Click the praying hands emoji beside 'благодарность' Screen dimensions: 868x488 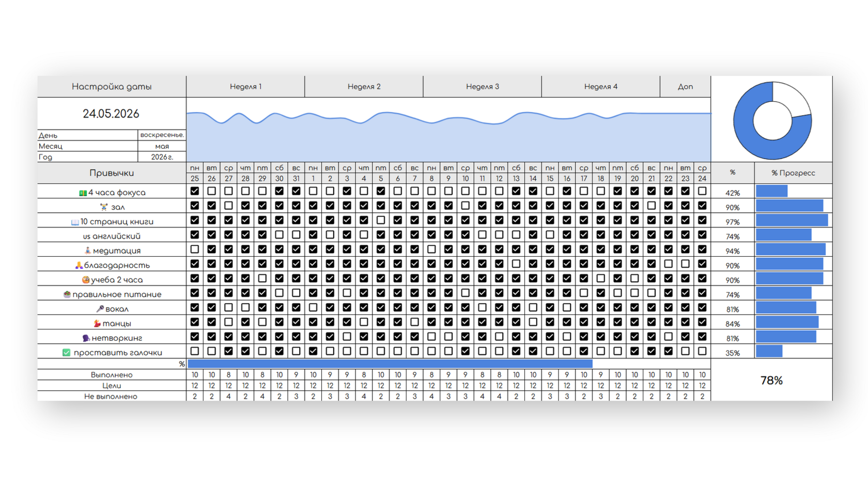click(79, 265)
